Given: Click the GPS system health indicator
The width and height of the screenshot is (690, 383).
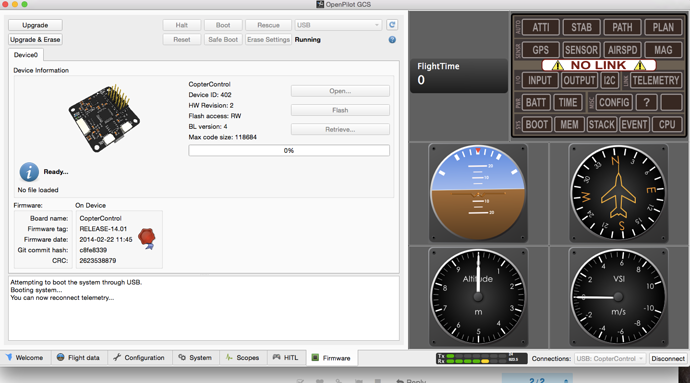Looking at the screenshot, I should click(540, 50).
